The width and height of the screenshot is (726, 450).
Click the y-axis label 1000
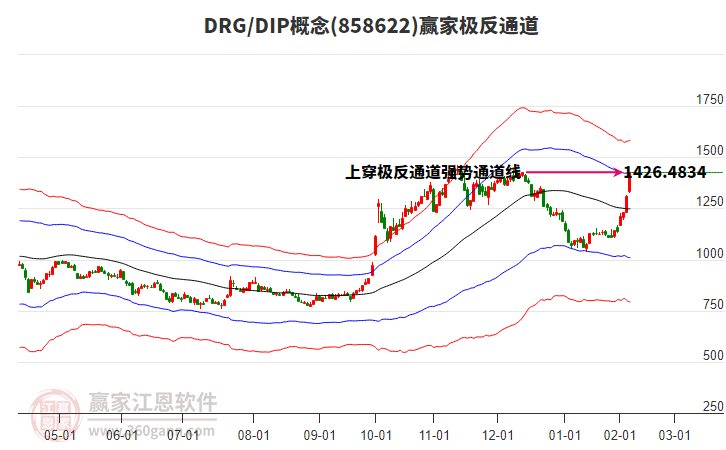tap(709, 253)
